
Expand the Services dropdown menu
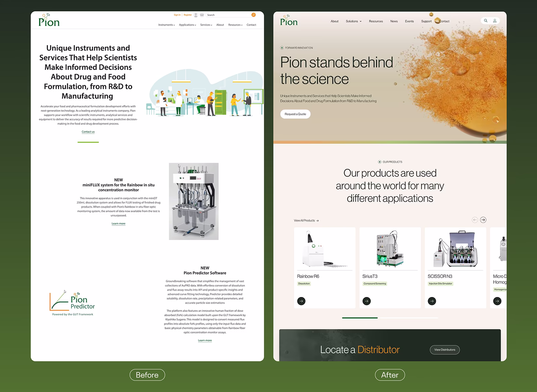pos(206,25)
